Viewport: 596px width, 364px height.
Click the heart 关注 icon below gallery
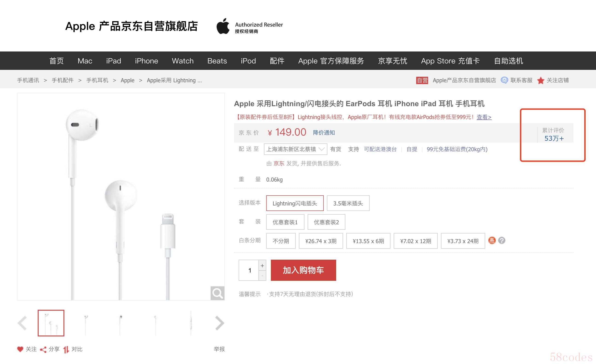[20, 349]
